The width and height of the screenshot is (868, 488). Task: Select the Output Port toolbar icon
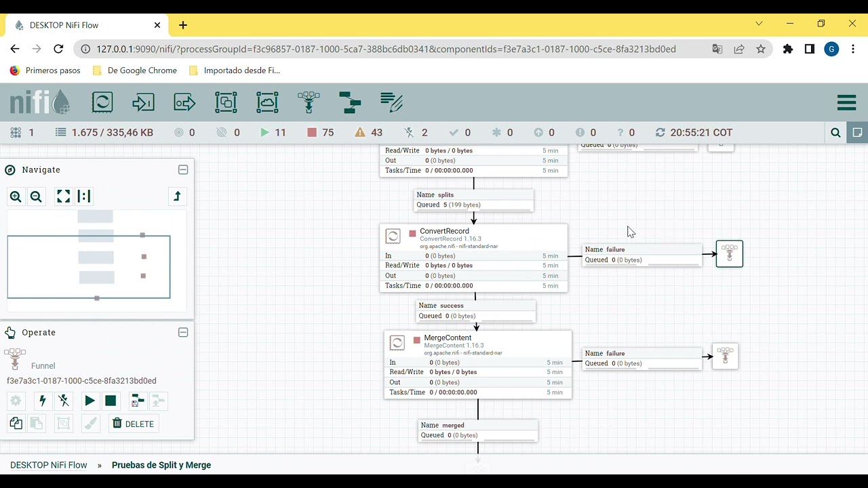pos(184,102)
